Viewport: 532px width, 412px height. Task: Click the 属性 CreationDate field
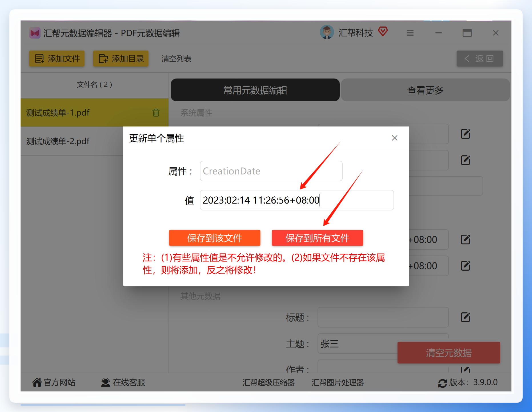pyautogui.click(x=271, y=171)
